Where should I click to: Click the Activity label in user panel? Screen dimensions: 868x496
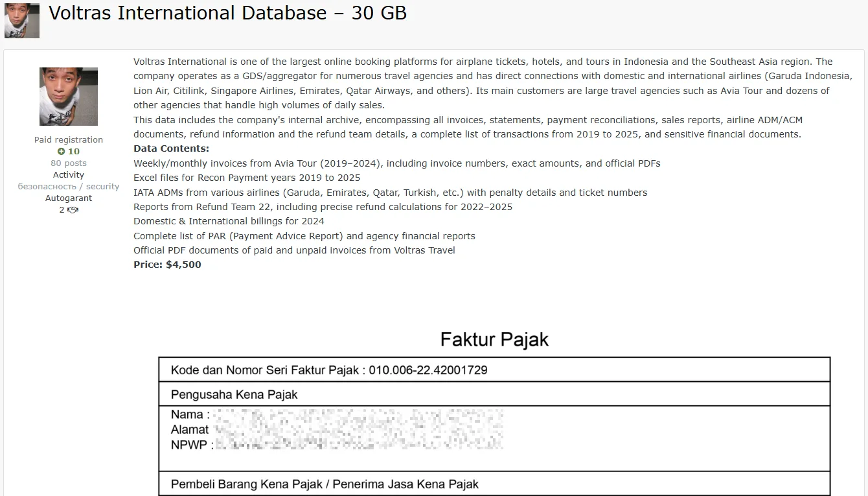[69, 175]
